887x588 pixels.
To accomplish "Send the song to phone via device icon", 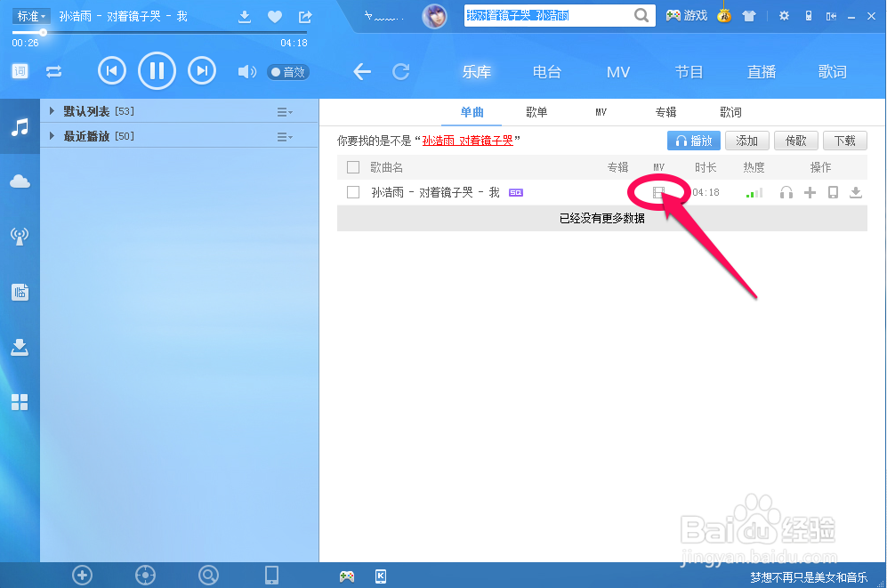I will pos(833,191).
